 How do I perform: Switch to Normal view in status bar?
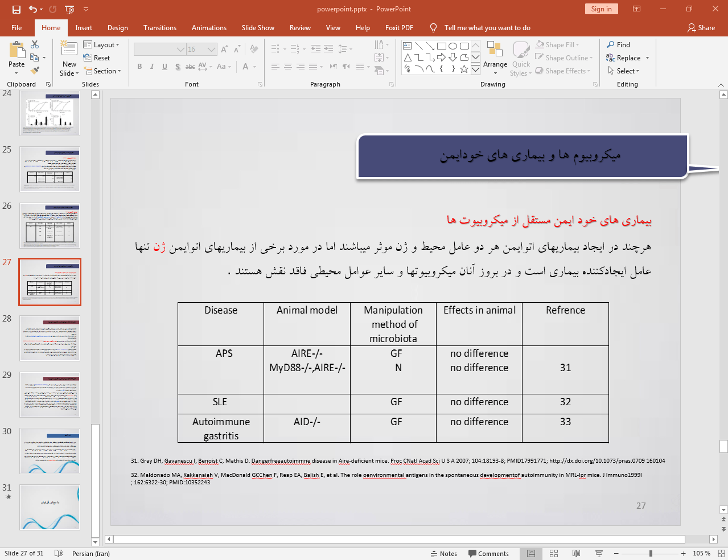pyautogui.click(x=531, y=554)
